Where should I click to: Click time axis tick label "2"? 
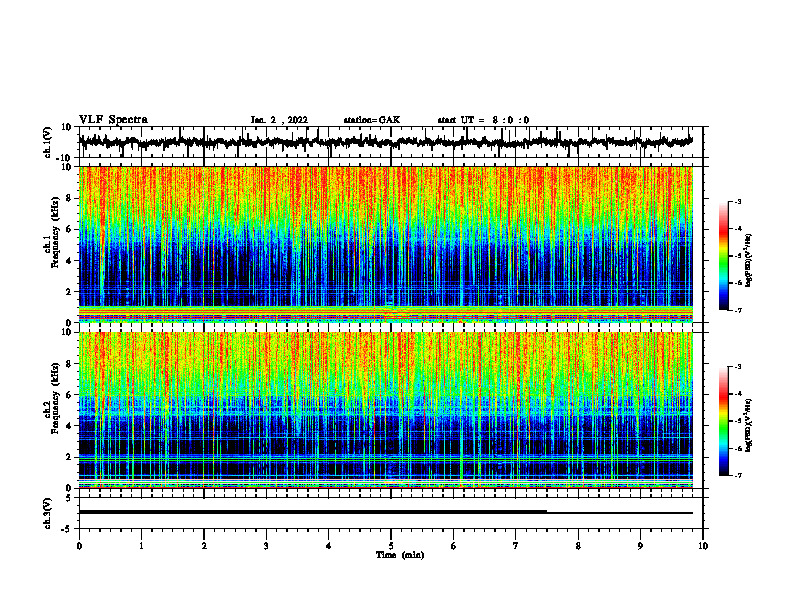point(204,546)
